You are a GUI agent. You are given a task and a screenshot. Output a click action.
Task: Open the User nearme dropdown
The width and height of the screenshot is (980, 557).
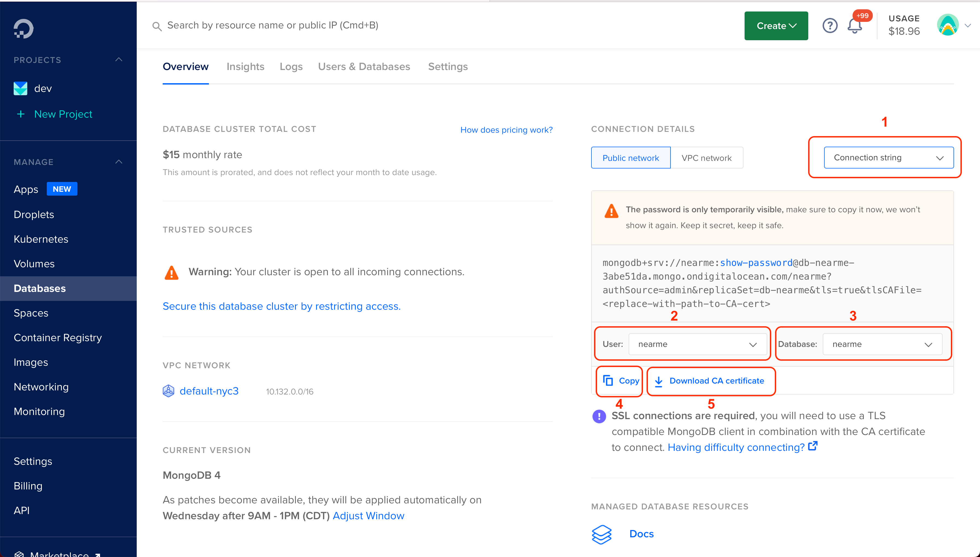coord(698,344)
